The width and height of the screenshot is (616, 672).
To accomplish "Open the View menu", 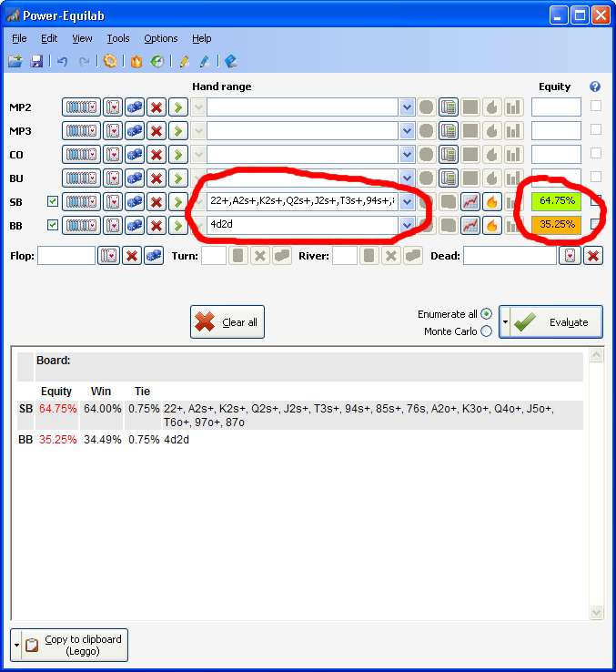I will [x=82, y=38].
